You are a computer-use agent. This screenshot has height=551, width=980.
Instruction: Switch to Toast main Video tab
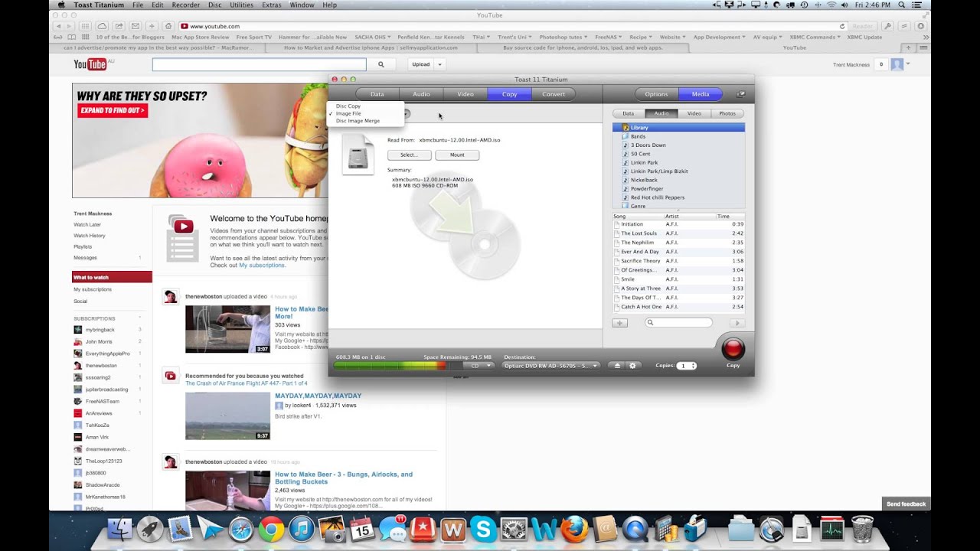tap(465, 94)
